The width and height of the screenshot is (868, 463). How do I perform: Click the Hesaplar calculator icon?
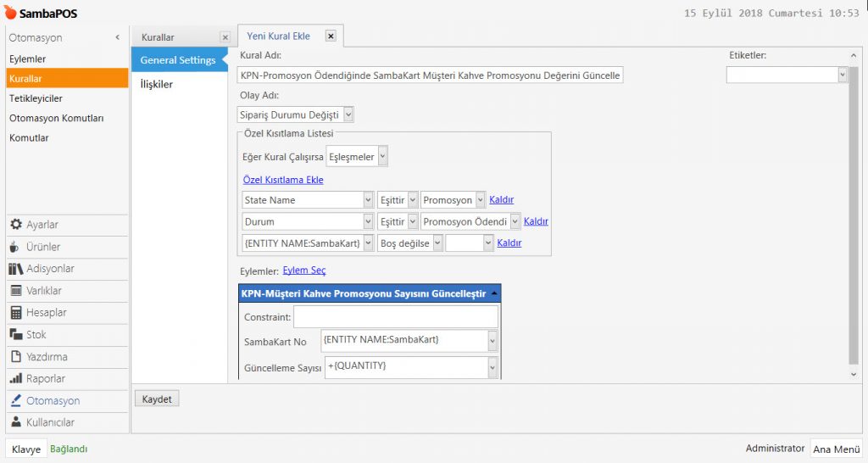tap(15, 313)
